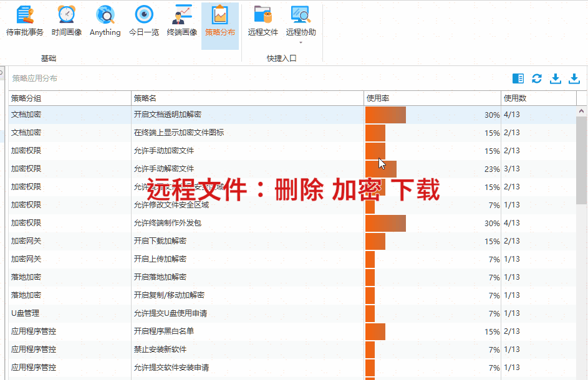Click the 策略名 column header
This screenshot has height=380, width=588.
(x=247, y=98)
